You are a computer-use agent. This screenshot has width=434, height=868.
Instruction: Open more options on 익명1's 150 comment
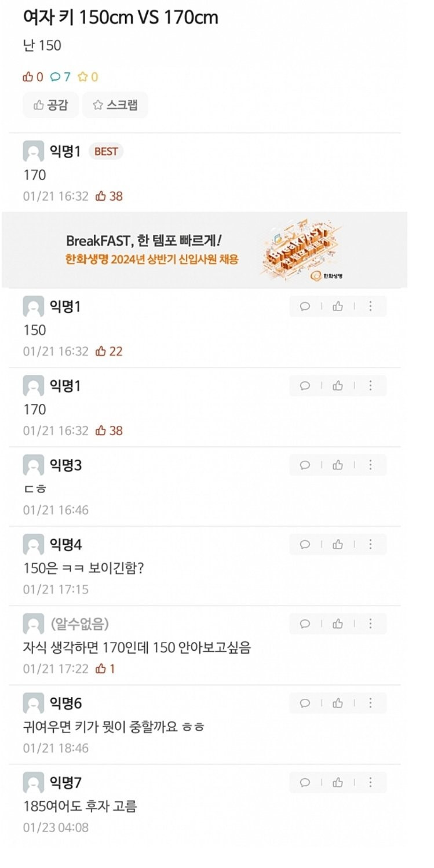(x=370, y=307)
